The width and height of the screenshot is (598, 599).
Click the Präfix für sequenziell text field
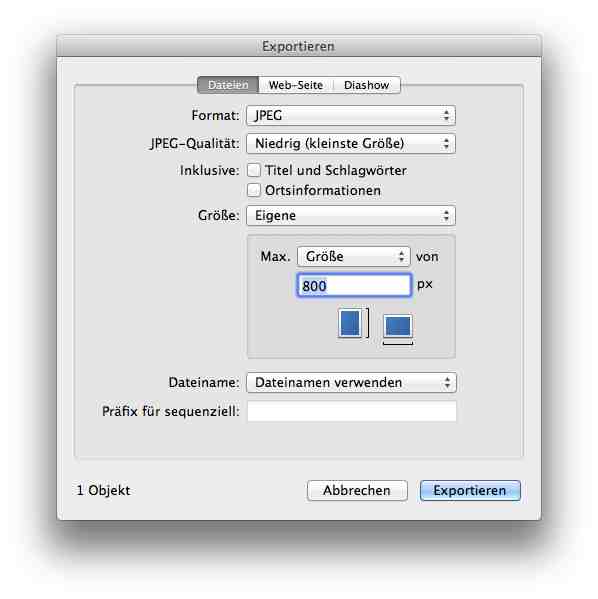[352, 411]
